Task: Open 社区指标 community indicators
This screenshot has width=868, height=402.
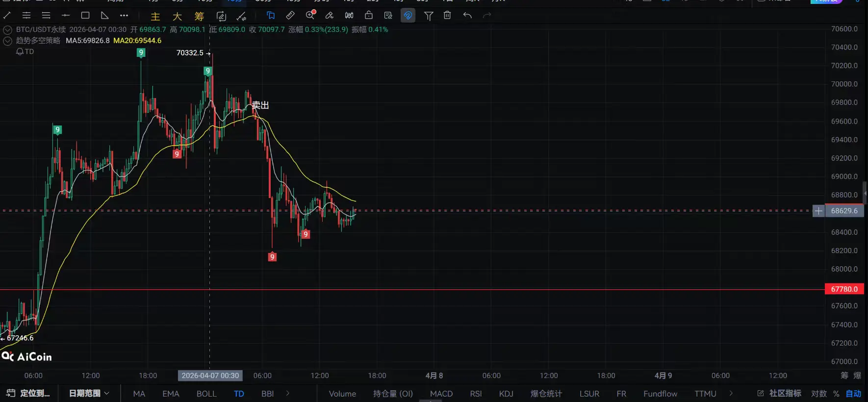Action: pos(779,393)
